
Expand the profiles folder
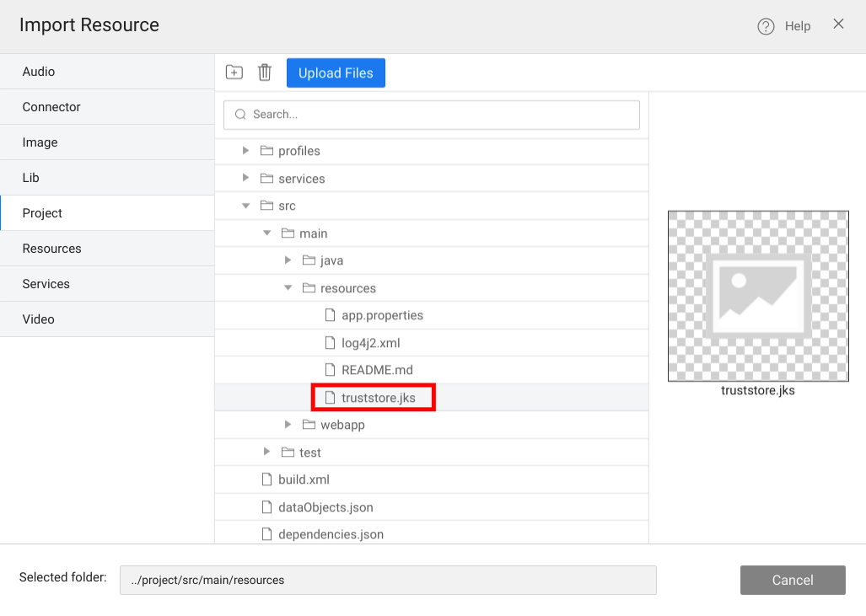[x=245, y=151]
